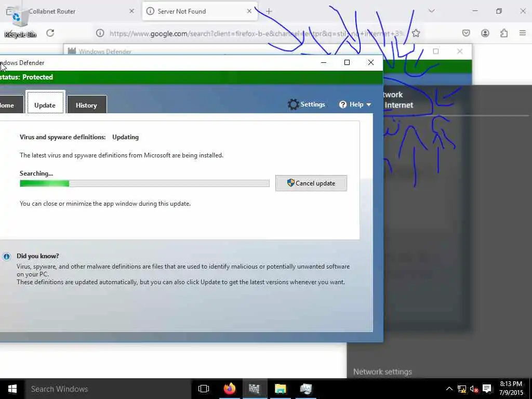The image size is (532, 399).
Task: Switch to the History tab
Action: point(87,104)
